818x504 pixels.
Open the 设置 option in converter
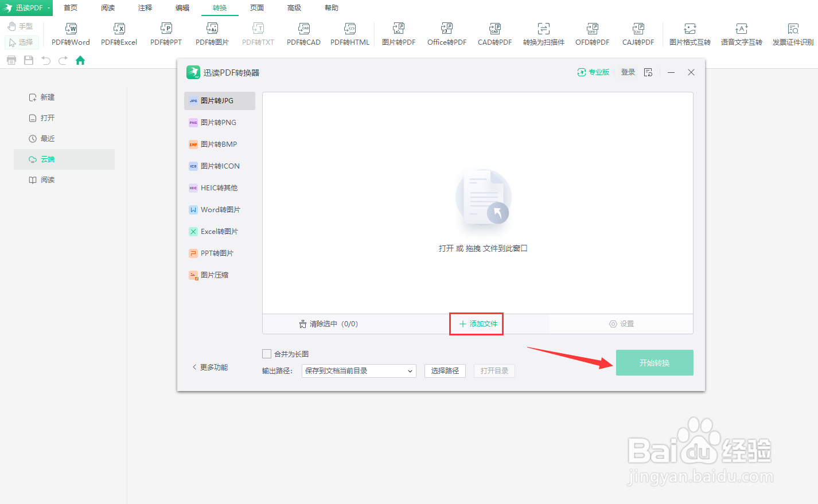[621, 324]
